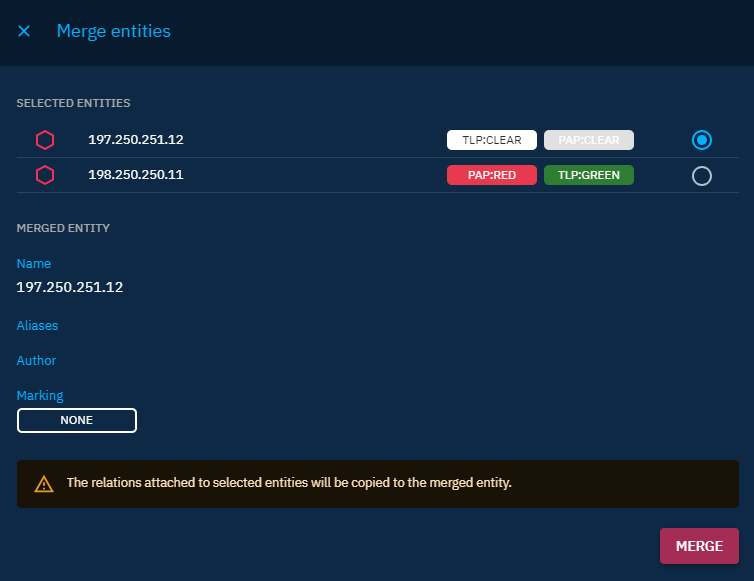Image resolution: width=754 pixels, height=581 pixels.
Task: Click merged entity name value 197.250.251.12
Action: click(x=70, y=287)
